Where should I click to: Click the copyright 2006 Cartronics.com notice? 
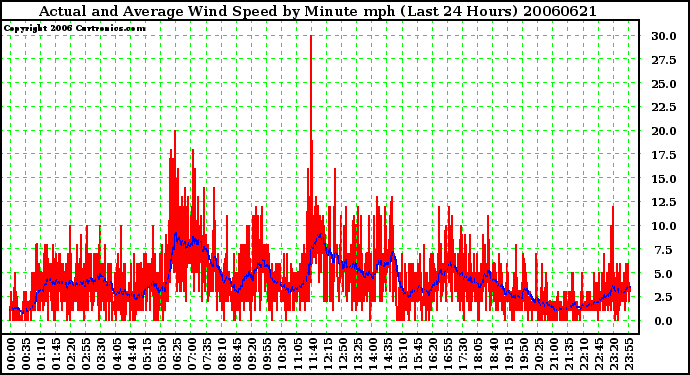[75, 28]
